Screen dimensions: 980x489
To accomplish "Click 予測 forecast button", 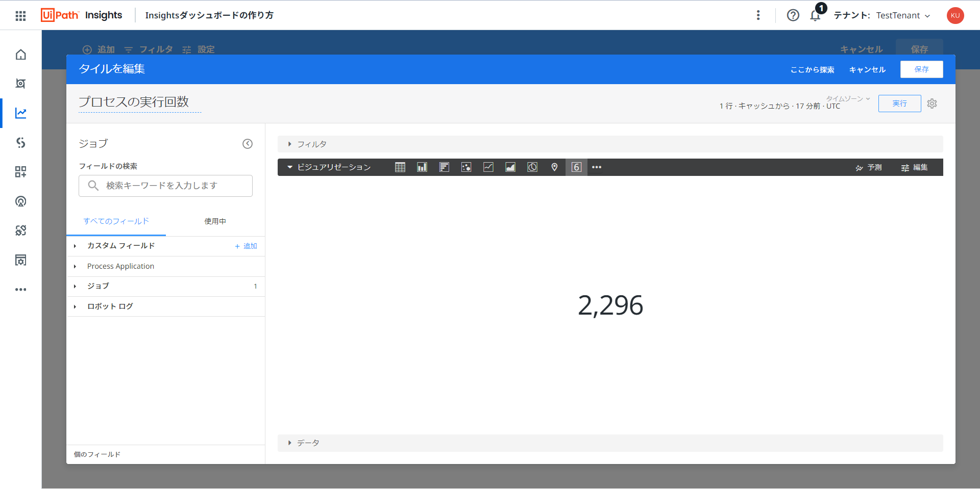I will click(869, 167).
